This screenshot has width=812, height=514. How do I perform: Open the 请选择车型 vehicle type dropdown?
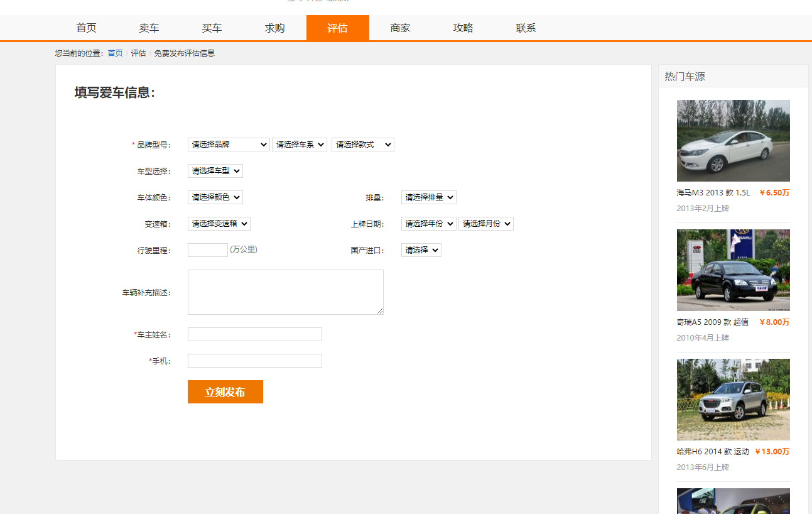[215, 170]
